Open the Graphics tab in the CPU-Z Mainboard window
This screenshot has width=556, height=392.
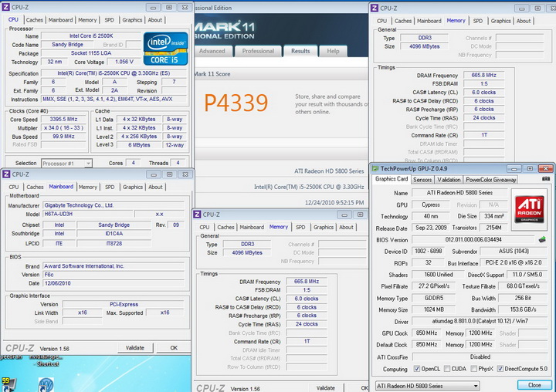pos(133,187)
